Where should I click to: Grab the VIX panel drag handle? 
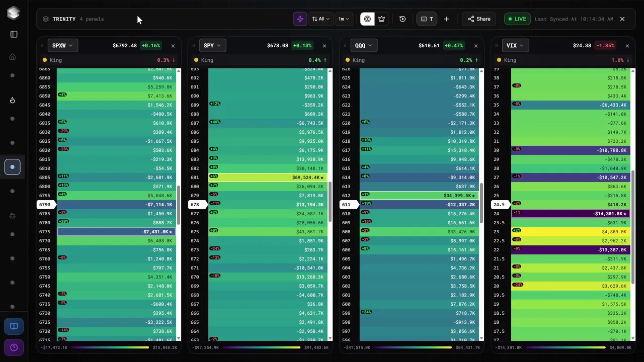pyautogui.click(x=497, y=46)
